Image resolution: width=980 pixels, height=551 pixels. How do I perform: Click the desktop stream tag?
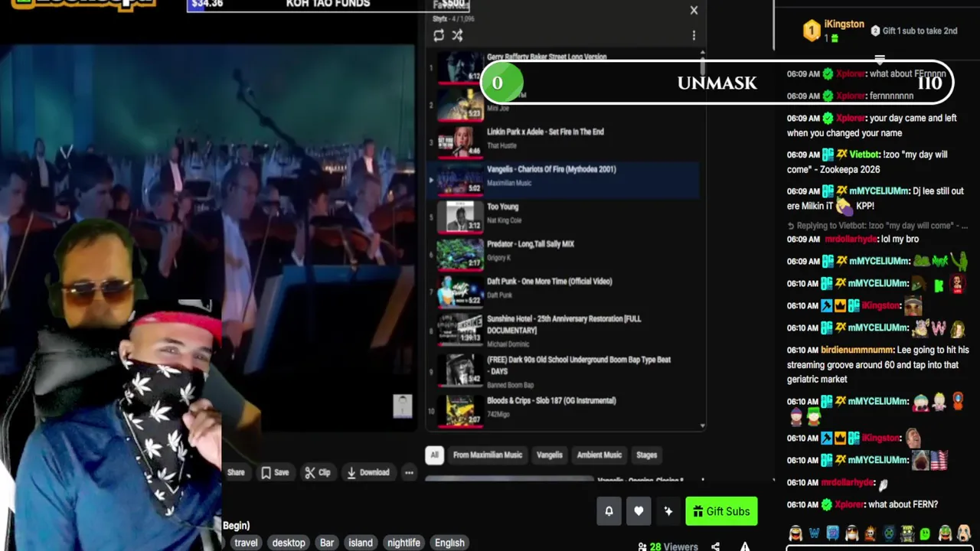tap(289, 543)
